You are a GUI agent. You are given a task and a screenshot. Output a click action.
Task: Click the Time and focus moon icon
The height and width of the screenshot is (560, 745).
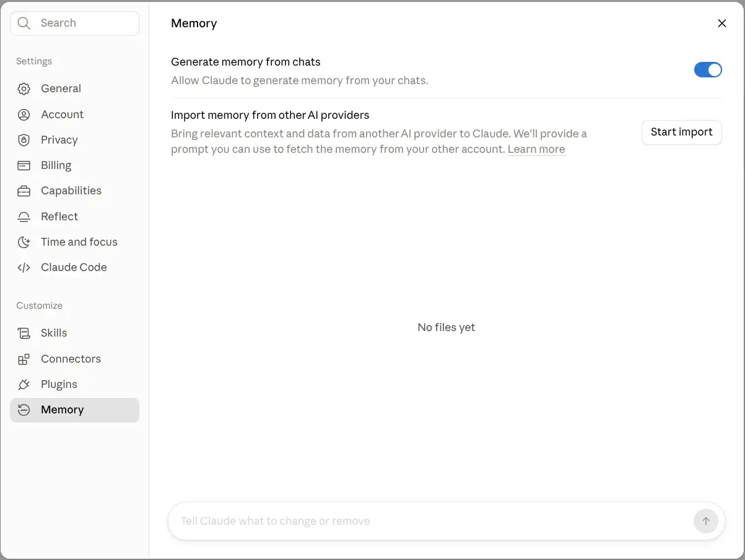point(24,242)
